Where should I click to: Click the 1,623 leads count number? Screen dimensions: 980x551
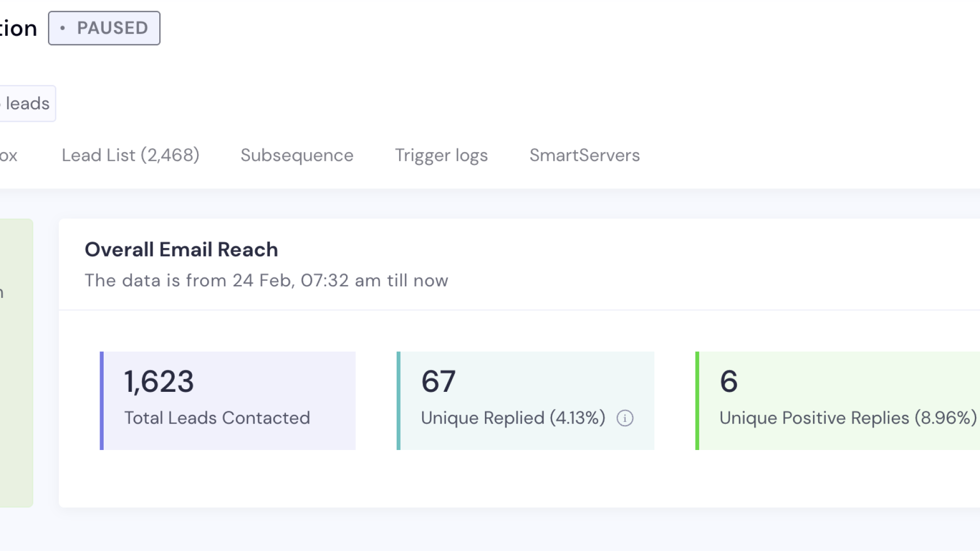159,382
